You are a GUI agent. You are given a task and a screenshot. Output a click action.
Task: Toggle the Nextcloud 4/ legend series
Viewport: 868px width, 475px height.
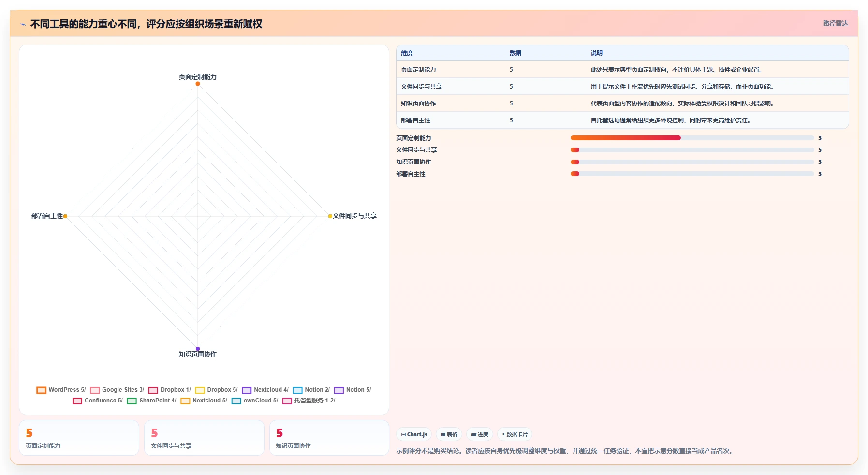(265, 390)
